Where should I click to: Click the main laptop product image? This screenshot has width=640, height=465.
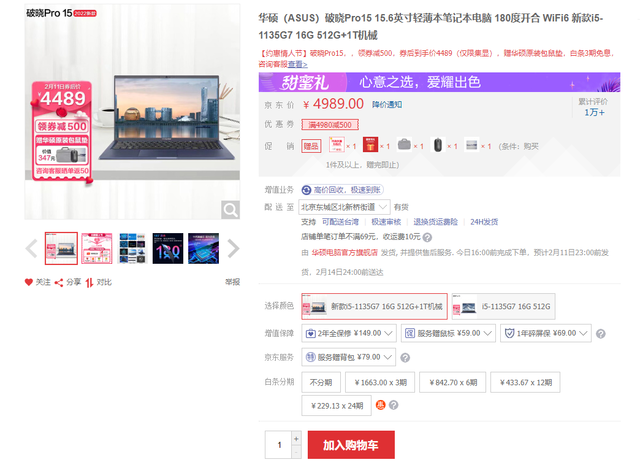[x=132, y=112]
